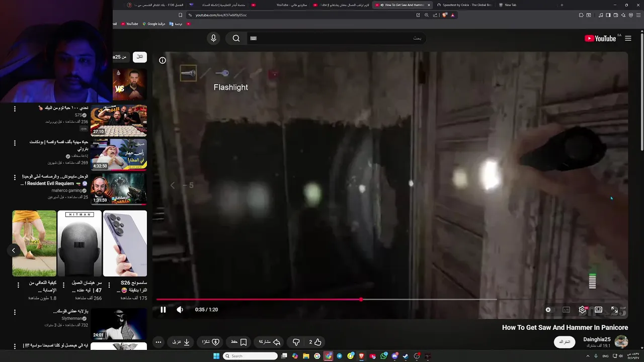Click the shorts shelf previous arrow
Image resolution: width=644 pixels, height=362 pixels.
[14, 250]
